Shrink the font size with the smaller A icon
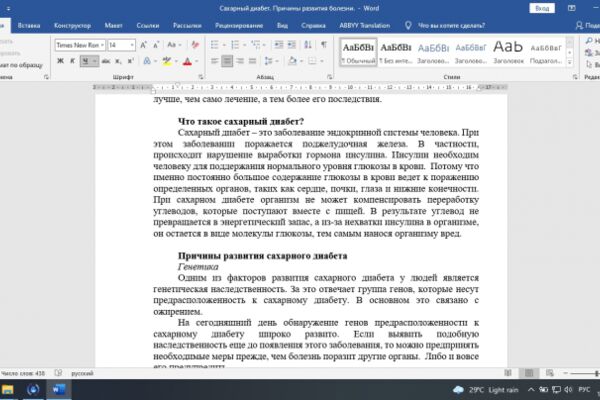Viewport: 600px width, 400px height. (x=156, y=45)
